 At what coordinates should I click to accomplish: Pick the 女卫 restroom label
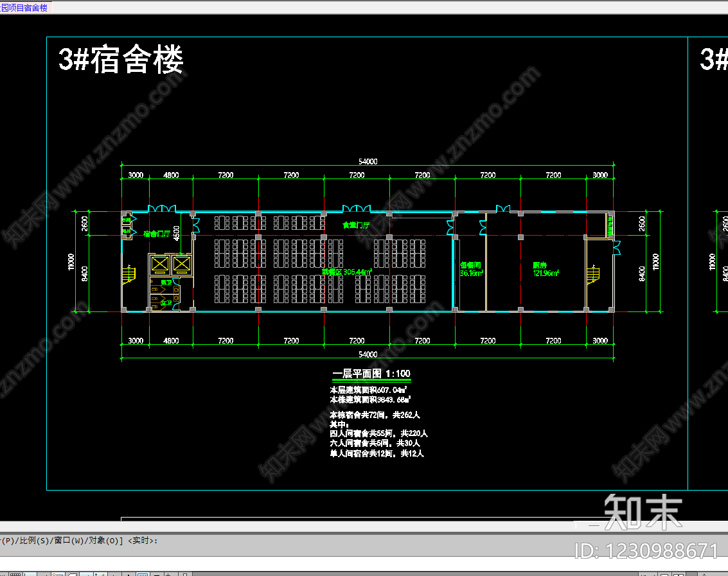pyautogui.click(x=166, y=302)
